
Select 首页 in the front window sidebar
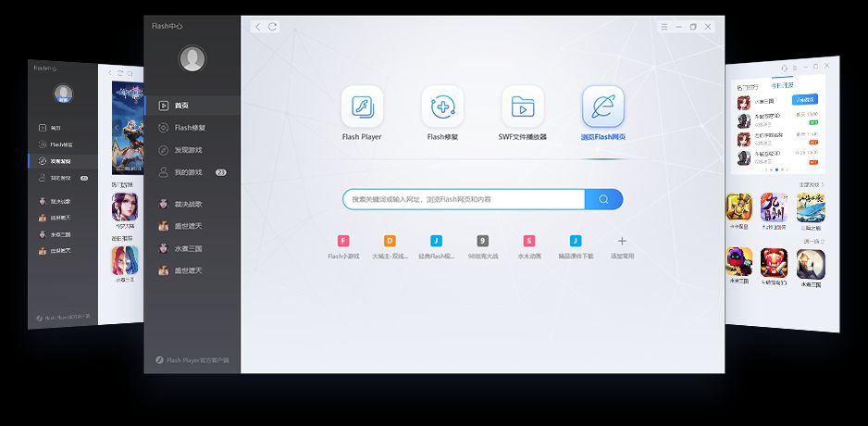[x=192, y=106]
